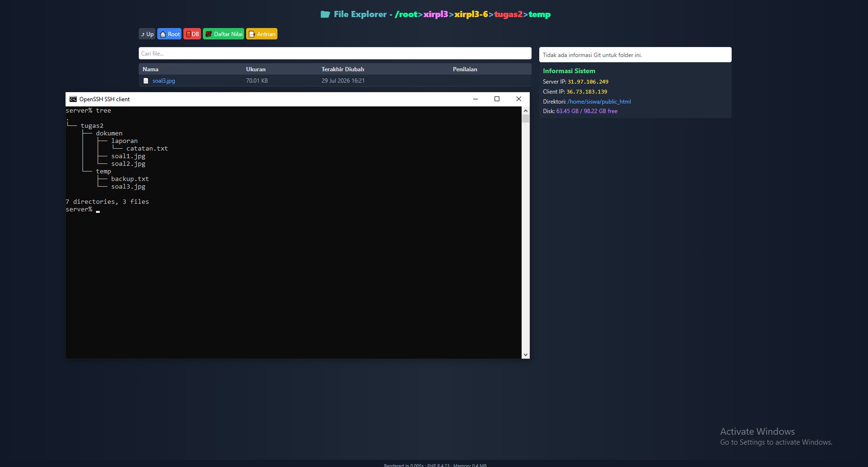Click laporan in terminal tree output

pyautogui.click(x=124, y=141)
